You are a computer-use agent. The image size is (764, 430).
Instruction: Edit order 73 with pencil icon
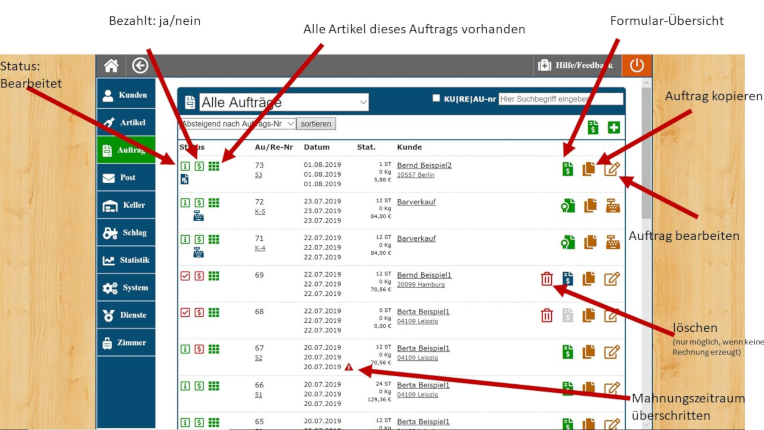pyautogui.click(x=612, y=169)
